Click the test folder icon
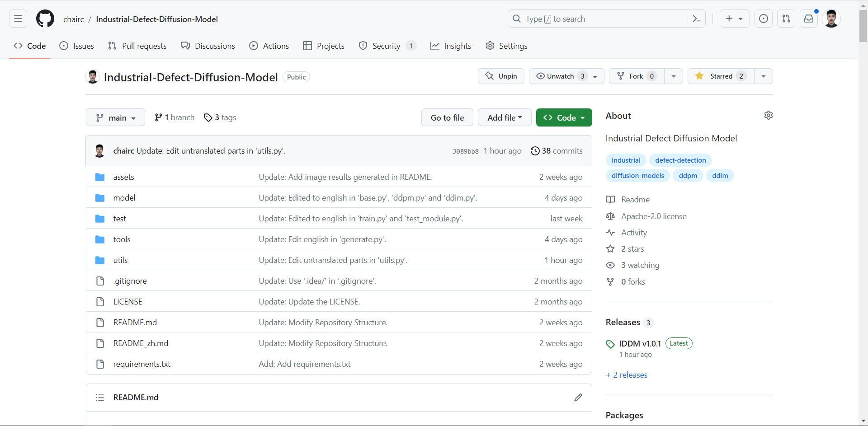Image resolution: width=868 pixels, height=426 pixels. (100, 219)
